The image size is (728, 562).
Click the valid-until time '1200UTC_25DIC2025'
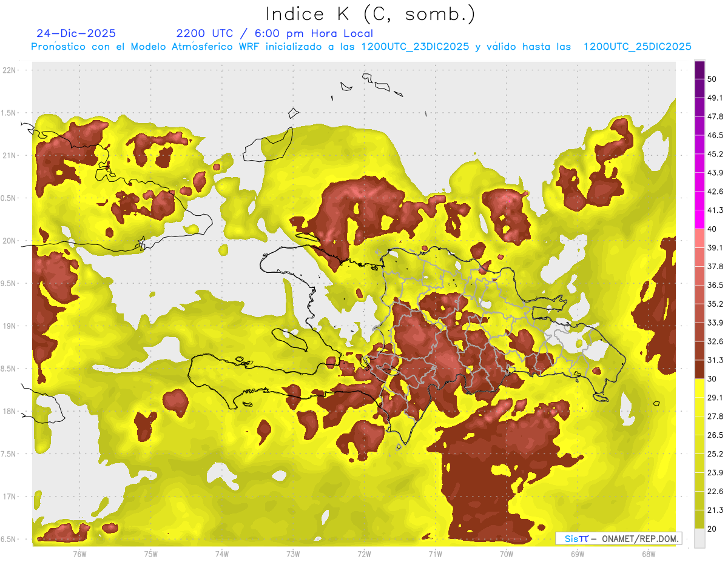(x=638, y=47)
